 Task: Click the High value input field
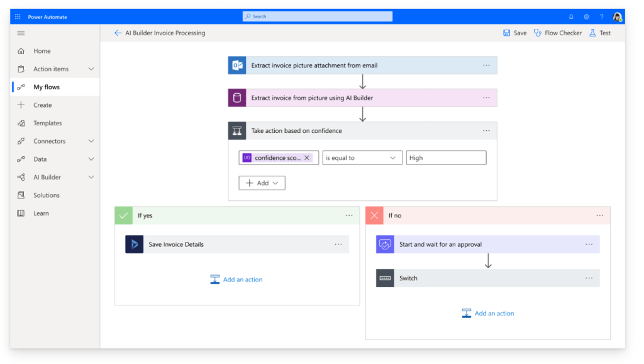tap(446, 158)
